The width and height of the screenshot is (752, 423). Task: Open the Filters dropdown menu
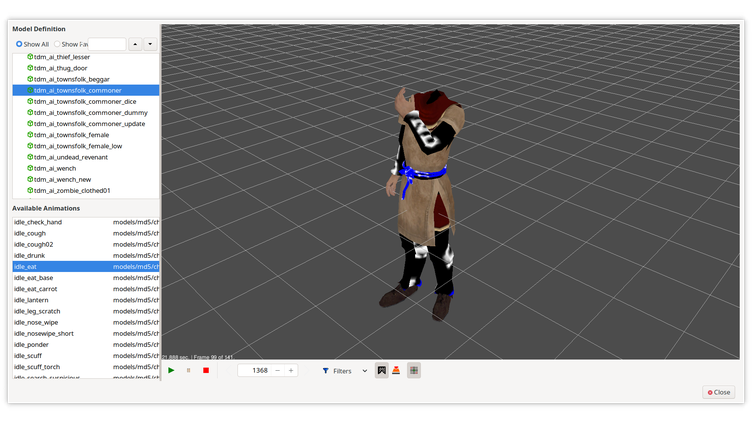click(x=345, y=370)
